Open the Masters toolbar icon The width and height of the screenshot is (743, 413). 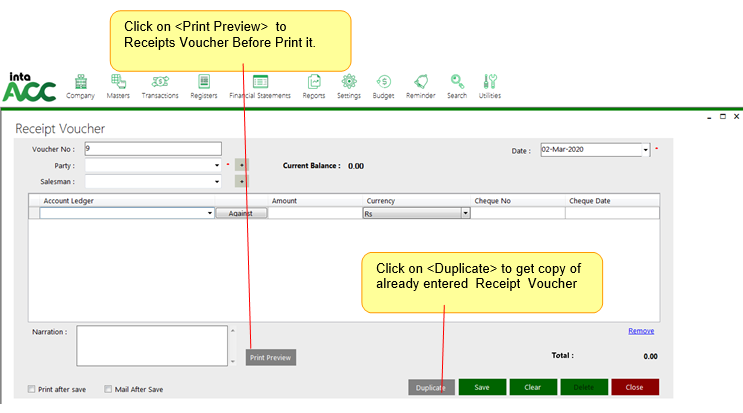(x=118, y=83)
